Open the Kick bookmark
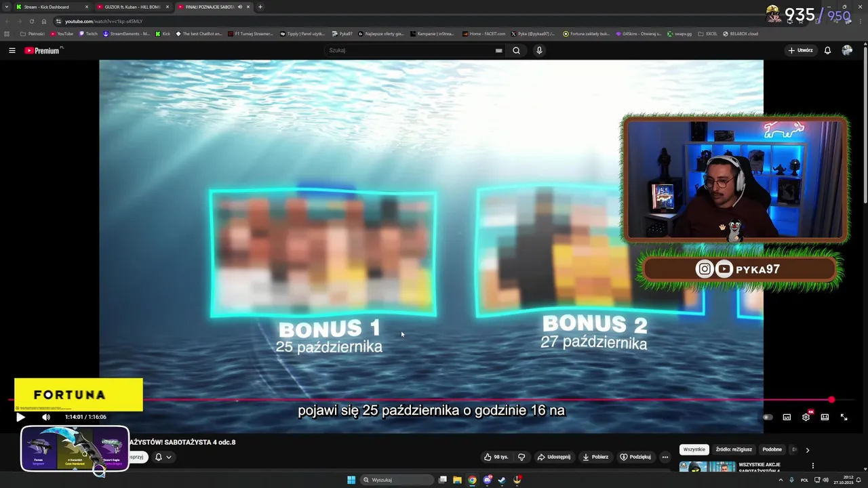The image size is (868, 488). (x=163, y=33)
